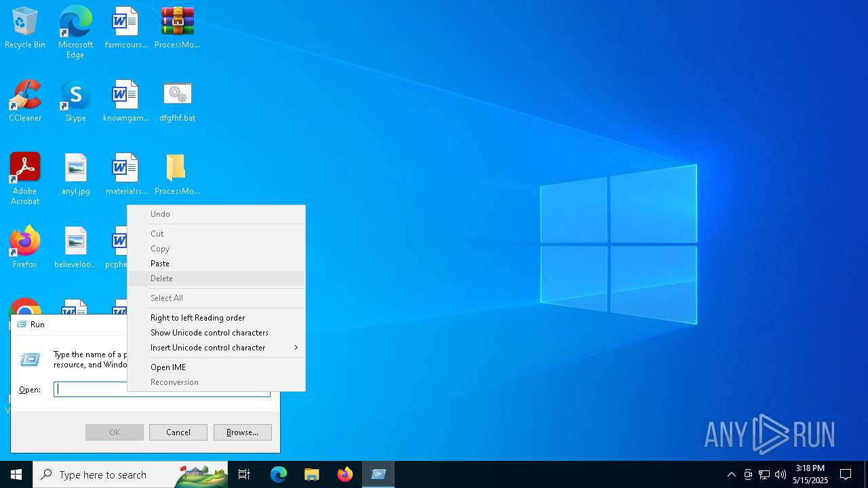Click Cancel in the Run dialog
This screenshot has height=488, width=868.
click(178, 432)
